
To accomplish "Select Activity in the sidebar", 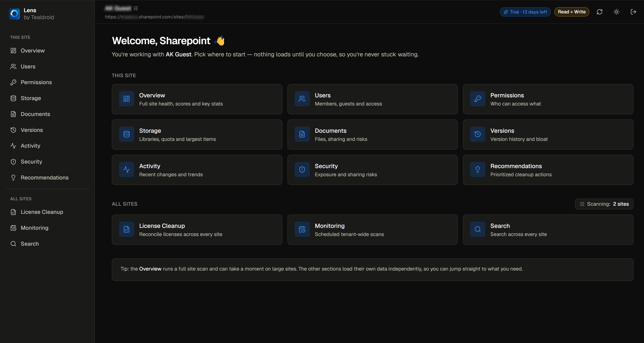I will (47, 146).
